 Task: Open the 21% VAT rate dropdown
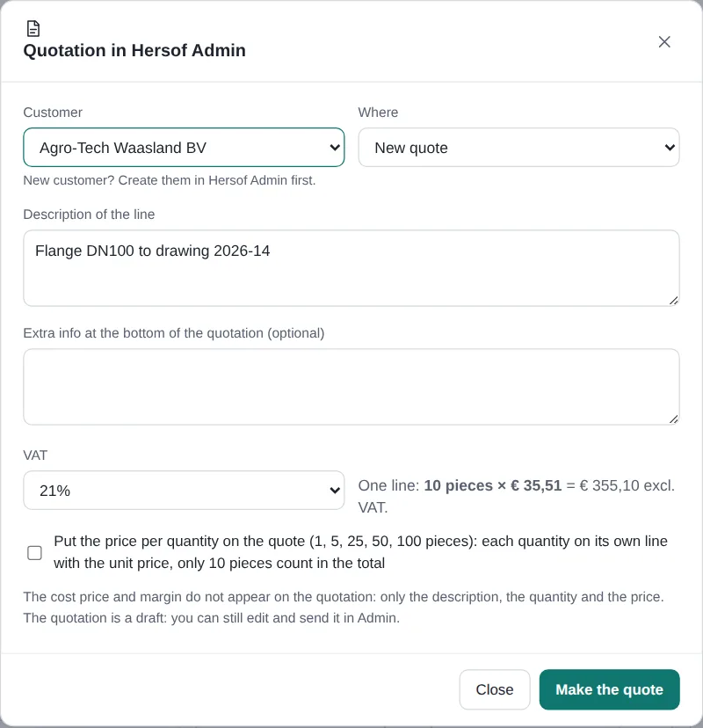tap(184, 491)
